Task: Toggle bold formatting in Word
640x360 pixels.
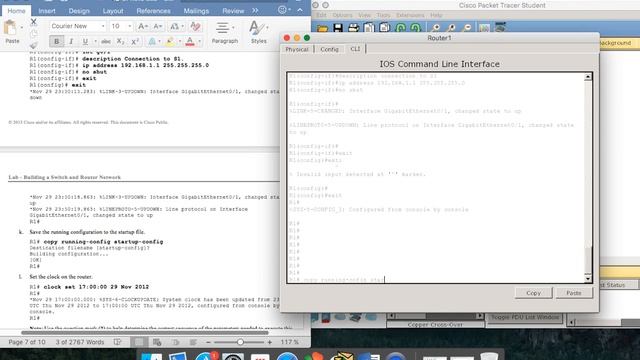Action: pyautogui.click(x=56, y=41)
